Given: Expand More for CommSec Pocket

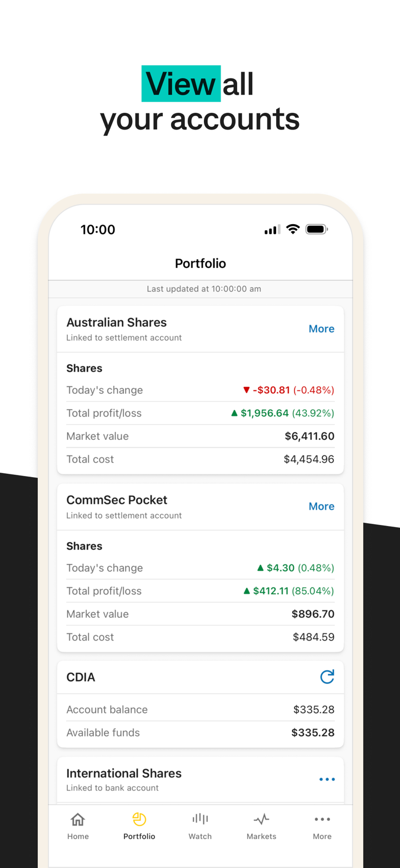Looking at the screenshot, I should 321,507.
